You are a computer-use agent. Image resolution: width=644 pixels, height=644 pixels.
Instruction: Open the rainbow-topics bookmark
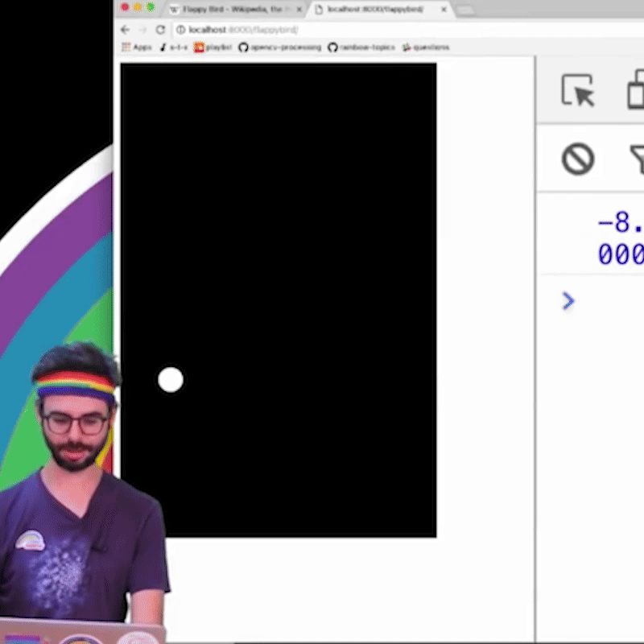(x=361, y=47)
